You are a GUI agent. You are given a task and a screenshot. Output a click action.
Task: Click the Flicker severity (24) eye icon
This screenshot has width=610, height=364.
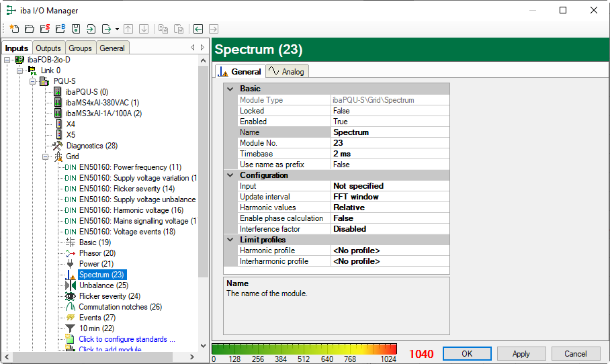coord(71,296)
